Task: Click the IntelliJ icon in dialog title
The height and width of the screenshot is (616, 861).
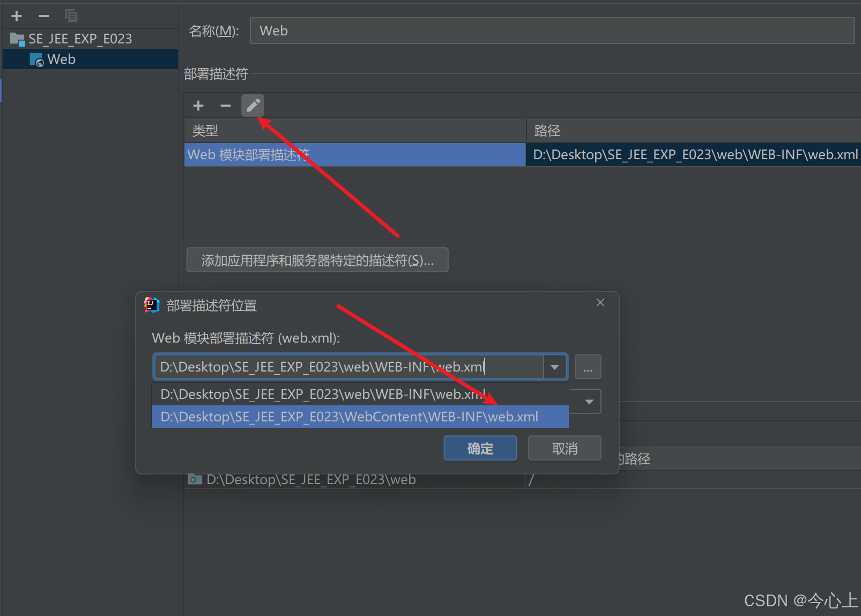Action: 152,305
